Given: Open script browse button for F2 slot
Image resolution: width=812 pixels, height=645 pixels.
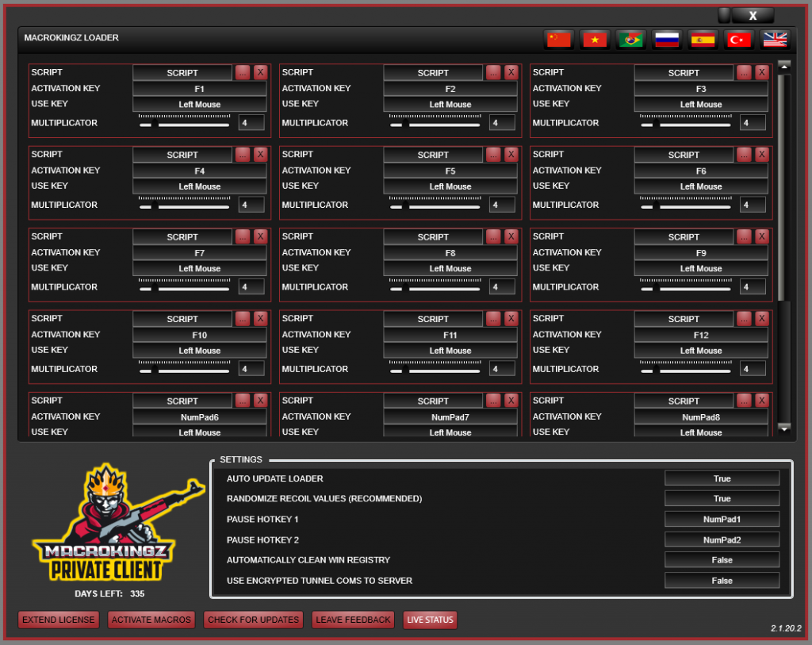Looking at the screenshot, I should pyautogui.click(x=493, y=72).
